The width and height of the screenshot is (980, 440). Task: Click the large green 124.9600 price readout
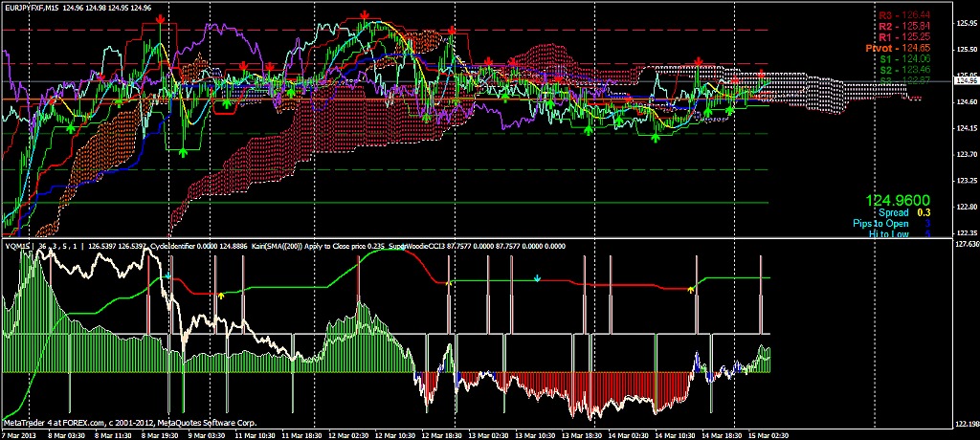898,201
